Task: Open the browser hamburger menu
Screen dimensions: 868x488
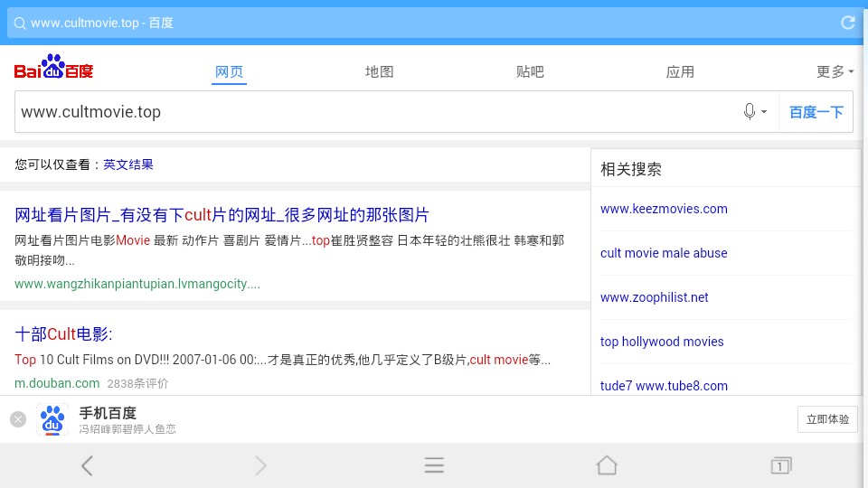Action: 434,465
